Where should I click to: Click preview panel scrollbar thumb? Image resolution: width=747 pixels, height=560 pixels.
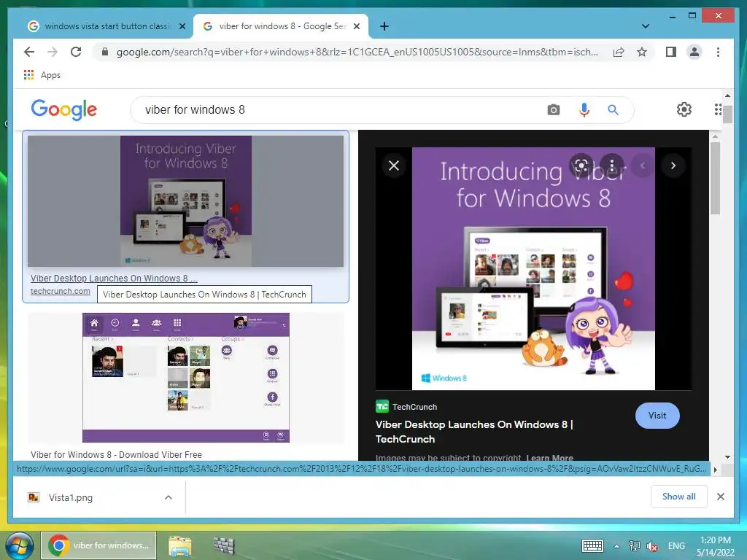715,178
